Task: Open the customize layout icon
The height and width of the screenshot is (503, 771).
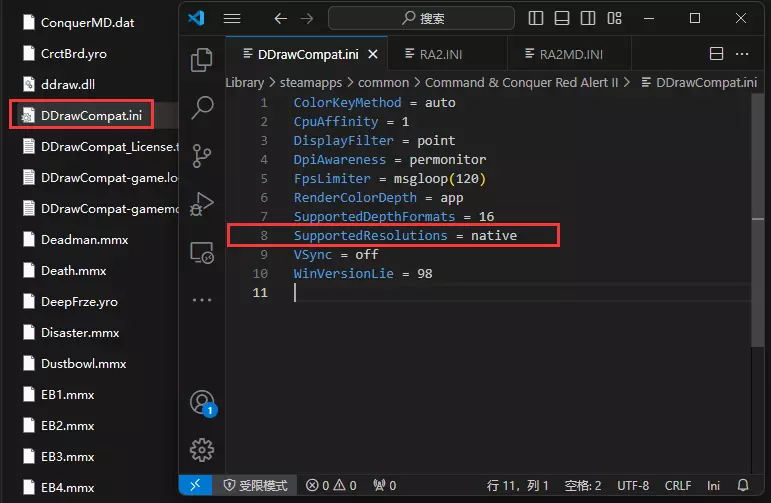Action: pos(614,18)
